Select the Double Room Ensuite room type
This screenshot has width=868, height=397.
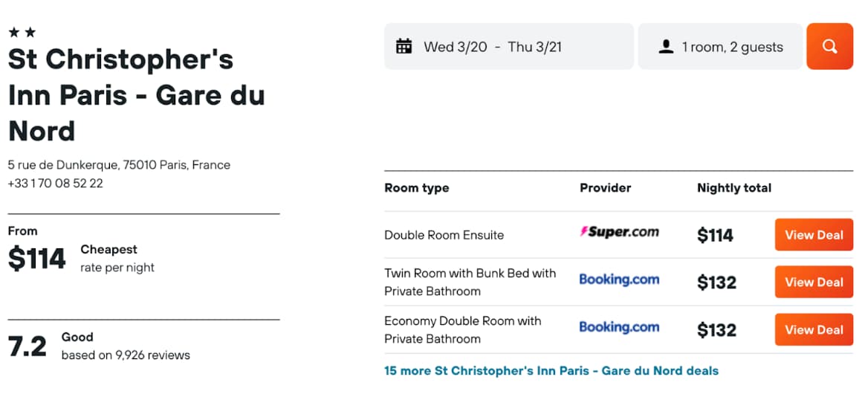(444, 236)
